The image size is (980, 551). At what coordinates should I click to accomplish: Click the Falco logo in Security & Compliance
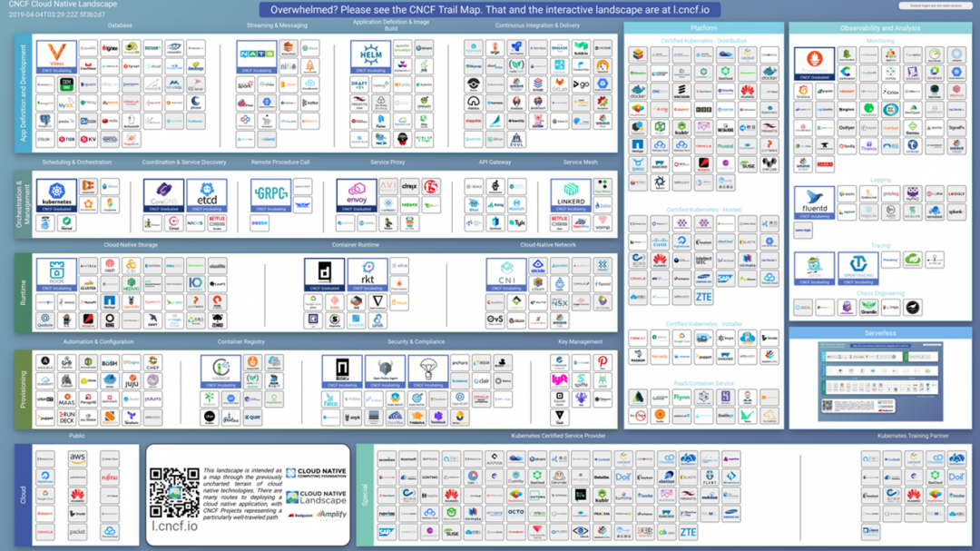330,399
